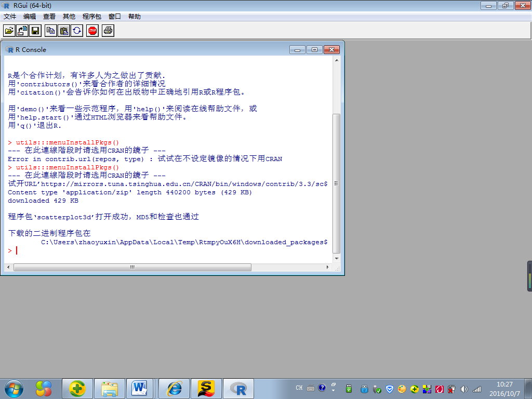Click the language bar help question icon
The width and height of the screenshot is (532, 399).
(x=322, y=388)
